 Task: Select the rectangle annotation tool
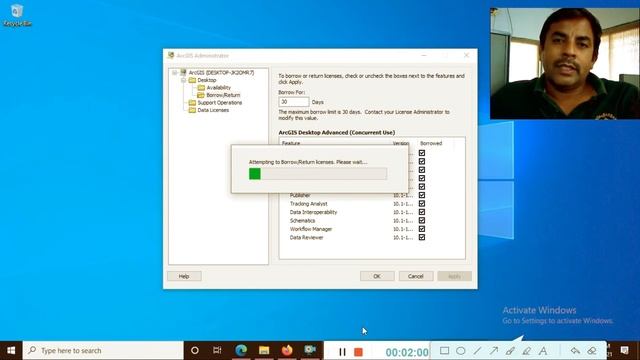[x=444, y=351]
